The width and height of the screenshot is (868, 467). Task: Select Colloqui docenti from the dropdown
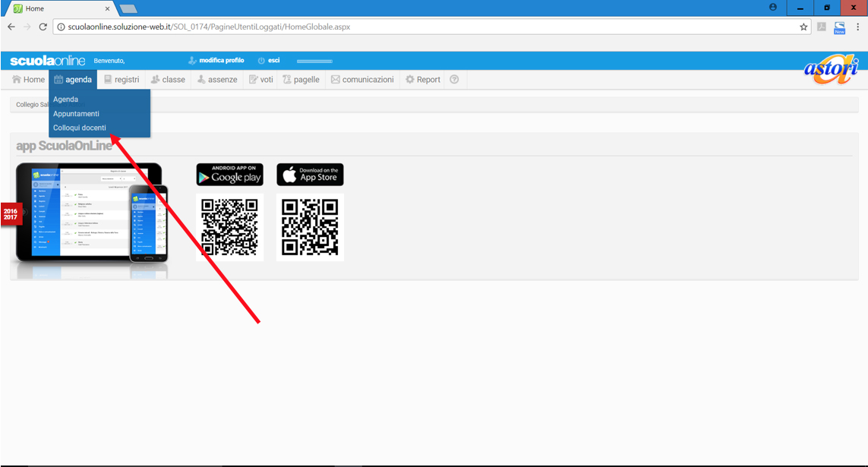pos(79,128)
